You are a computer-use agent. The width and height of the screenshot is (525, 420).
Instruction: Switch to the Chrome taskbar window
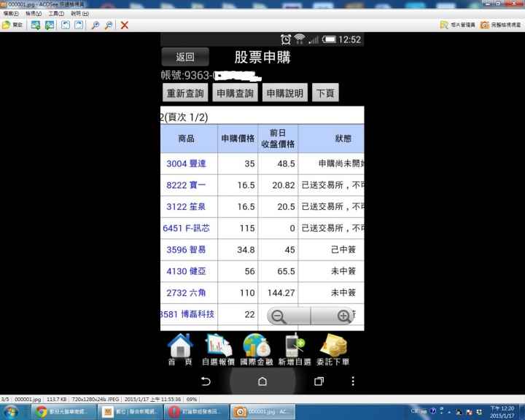click(63, 412)
